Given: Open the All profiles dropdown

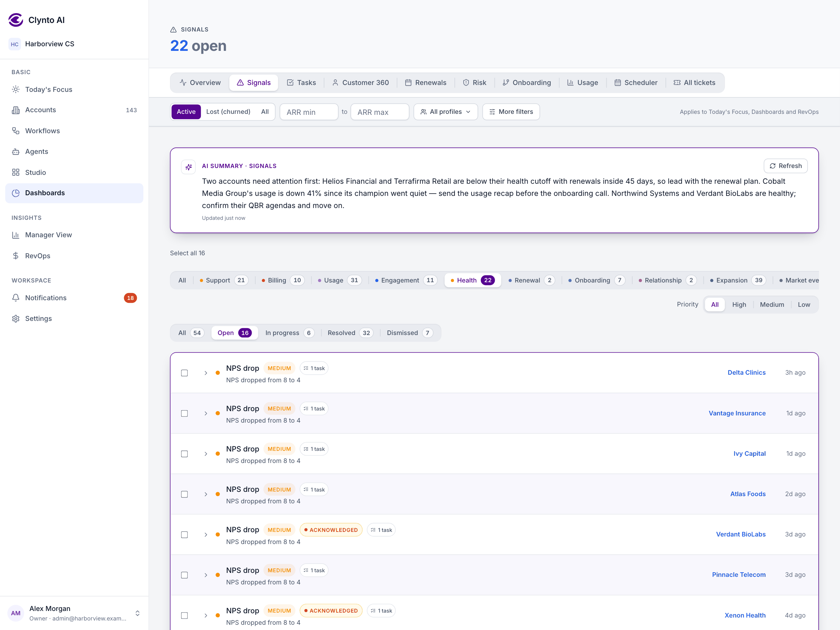Looking at the screenshot, I should (x=446, y=112).
